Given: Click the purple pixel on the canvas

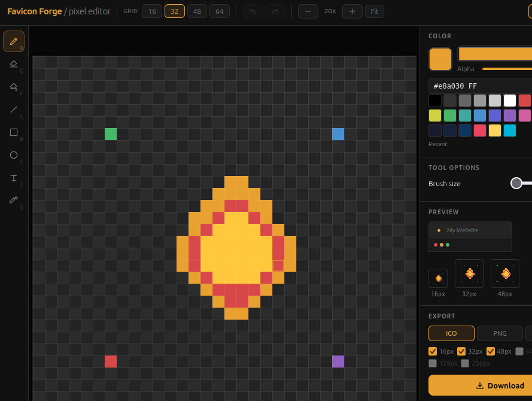Looking at the screenshot, I should click(x=338, y=361).
